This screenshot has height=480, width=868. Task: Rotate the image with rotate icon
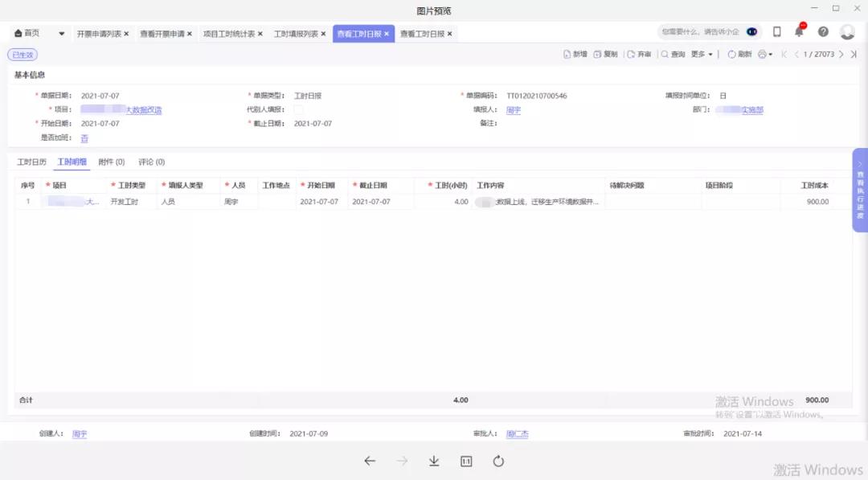click(498, 462)
